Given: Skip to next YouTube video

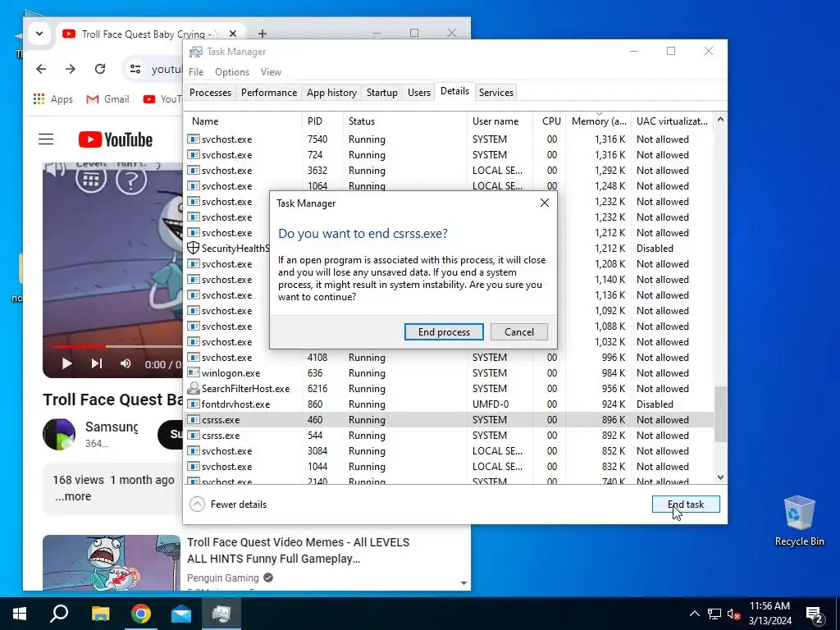Looking at the screenshot, I should pos(97,363).
